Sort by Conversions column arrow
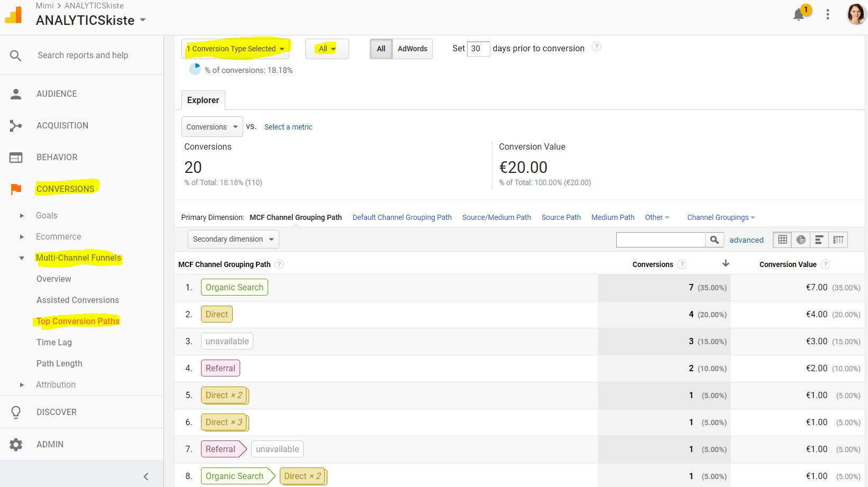Viewport: 868px width, 487px height. point(726,263)
